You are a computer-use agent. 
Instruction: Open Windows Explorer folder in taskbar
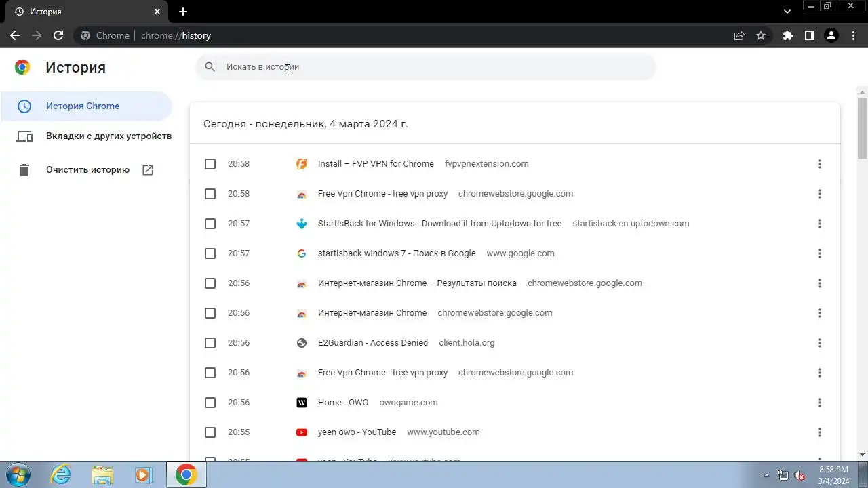pos(102,475)
